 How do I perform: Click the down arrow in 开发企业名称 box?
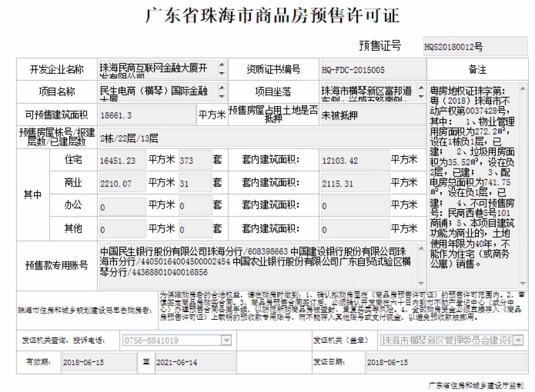222,74
